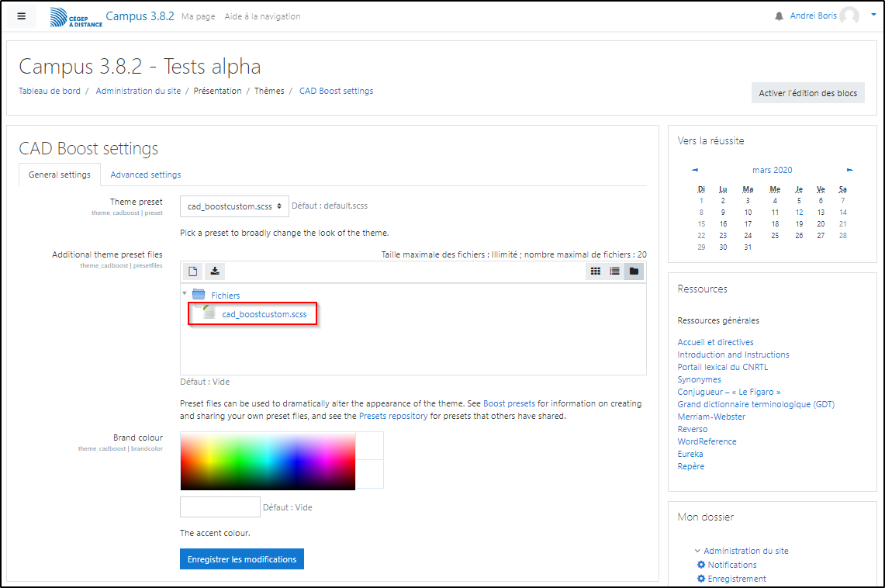Screen dimensions: 885x588
Task: Collapse Administration du site section
Action: coord(698,551)
